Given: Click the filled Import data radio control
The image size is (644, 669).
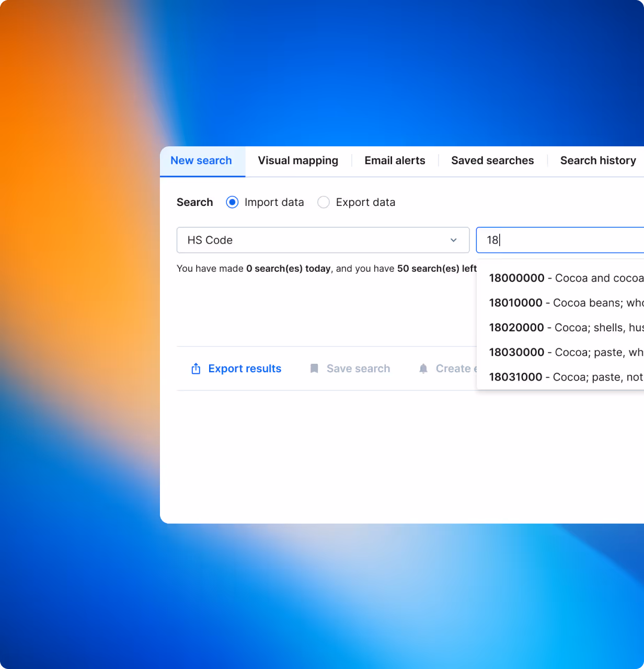Looking at the screenshot, I should tap(232, 202).
